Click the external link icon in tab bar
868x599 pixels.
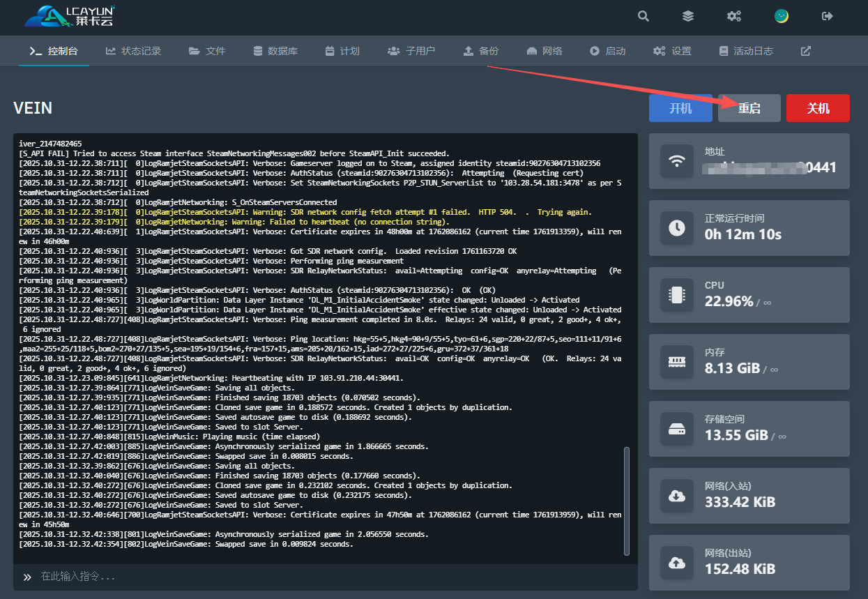(806, 51)
